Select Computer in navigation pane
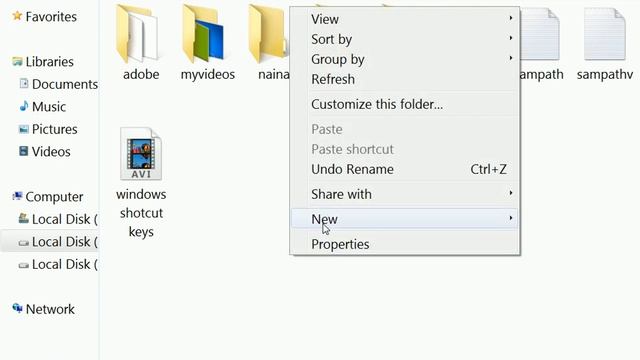This screenshot has width=640, height=360. pyautogui.click(x=54, y=197)
